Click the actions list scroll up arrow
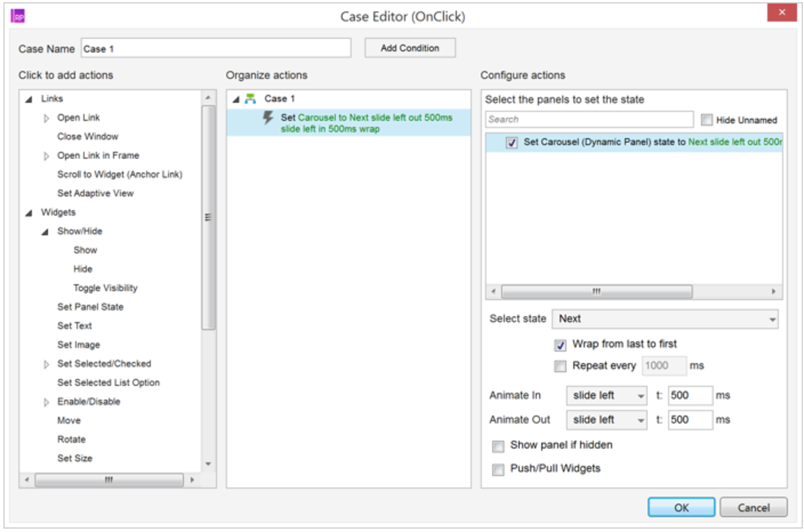804x532 pixels. 208,98
